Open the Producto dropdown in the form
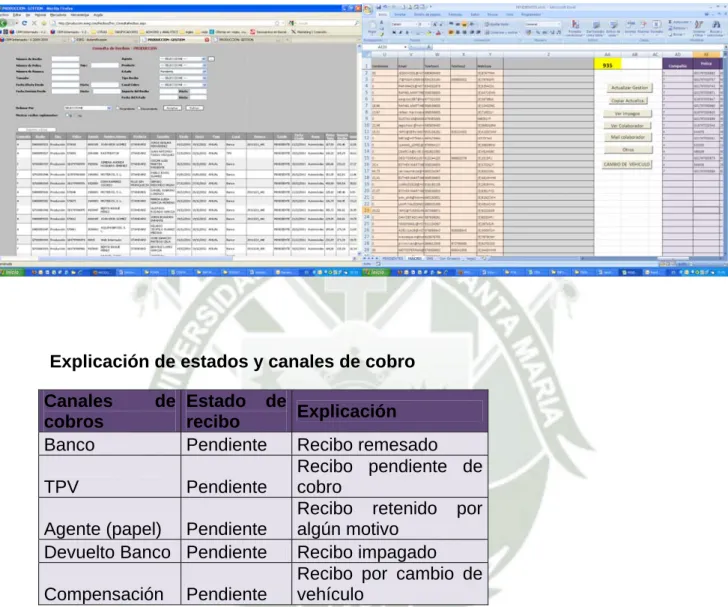 point(183,65)
